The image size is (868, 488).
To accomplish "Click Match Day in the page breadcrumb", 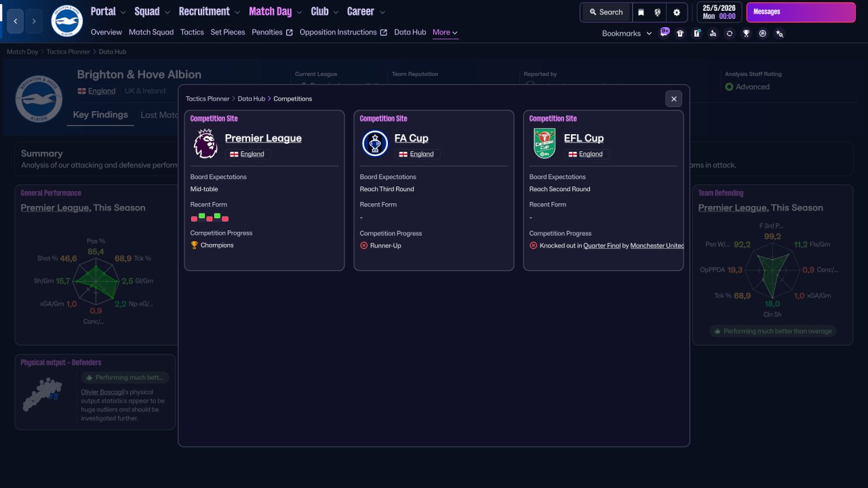I will pos(22,52).
